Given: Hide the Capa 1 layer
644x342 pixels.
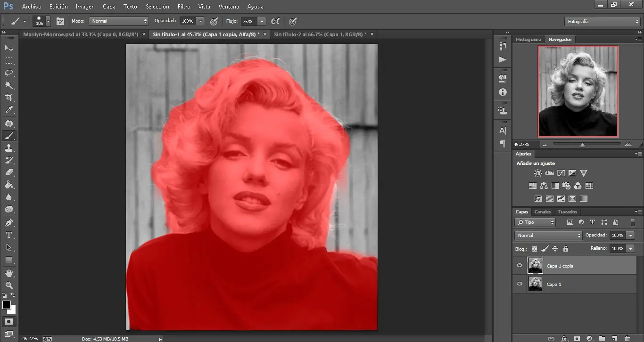Looking at the screenshot, I should click(x=520, y=284).
